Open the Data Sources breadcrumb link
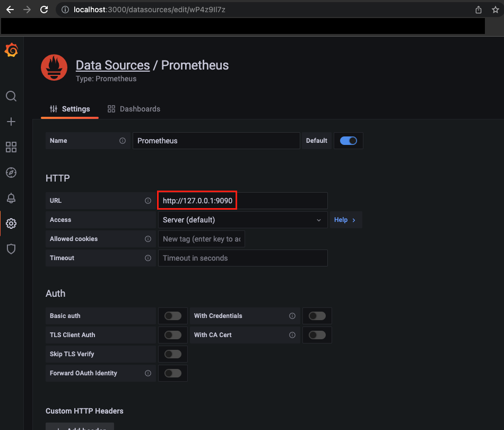504x430 pixels. point(113,65)
